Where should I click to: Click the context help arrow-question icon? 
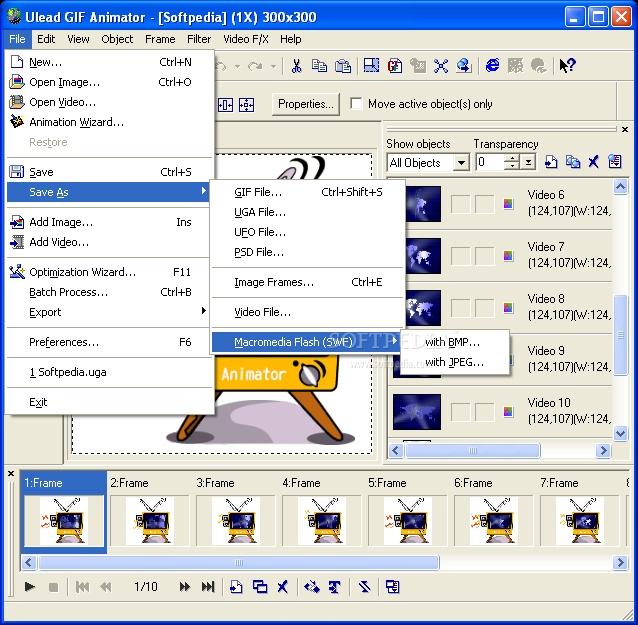(x=567, y=66)
